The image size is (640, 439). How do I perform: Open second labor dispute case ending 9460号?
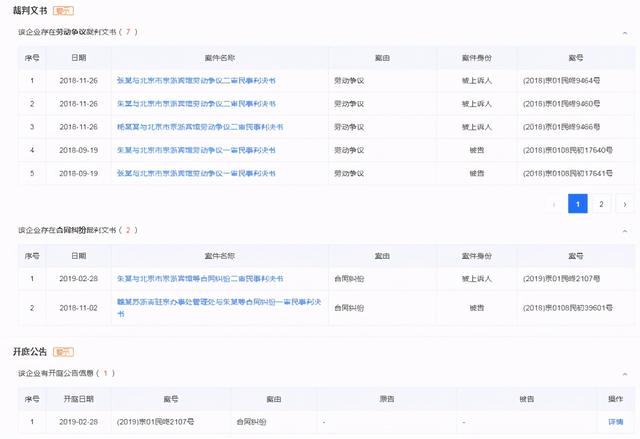[196, 104]
